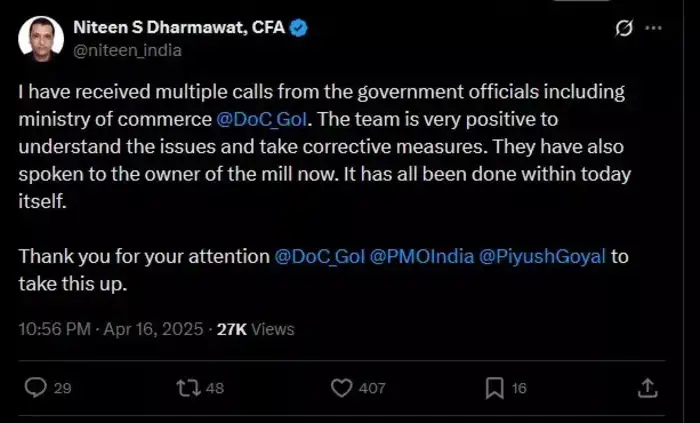700x423 pixels.
Task: Click the Grok slashed-circle icon
Action: click(x=624, y=28)
